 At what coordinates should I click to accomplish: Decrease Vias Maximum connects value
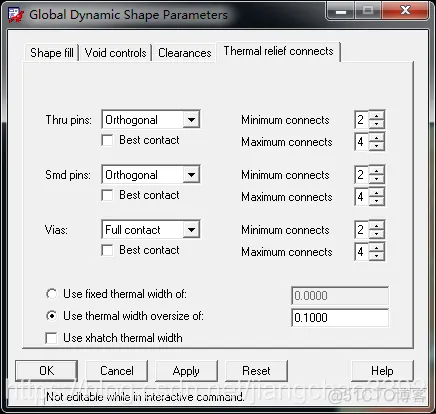[377, 256]
